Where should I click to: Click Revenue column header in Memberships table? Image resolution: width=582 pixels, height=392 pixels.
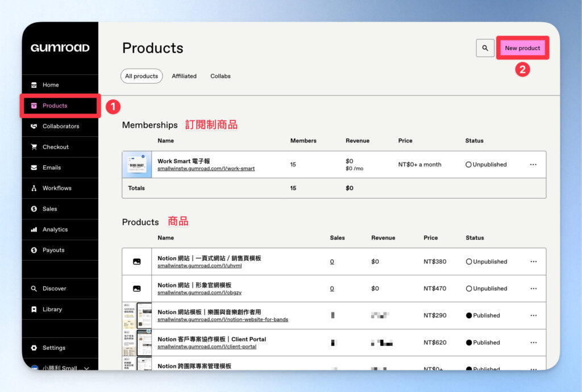pyautogui.click(x=357, y=140)
